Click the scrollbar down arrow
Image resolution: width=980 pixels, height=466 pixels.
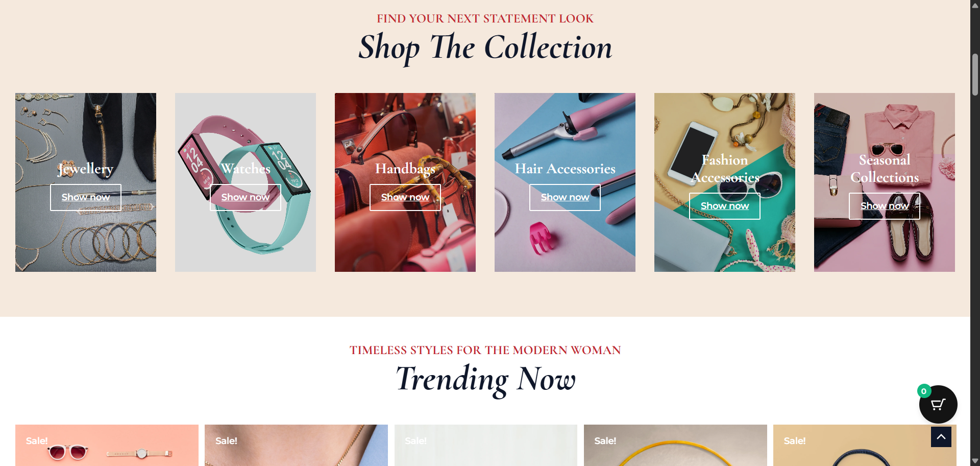tap(975, 461)
